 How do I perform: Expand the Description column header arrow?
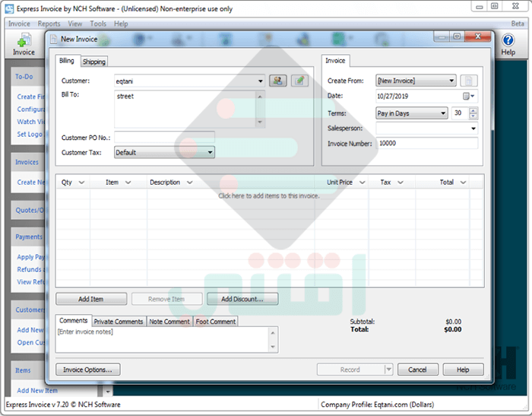point(190,183)
